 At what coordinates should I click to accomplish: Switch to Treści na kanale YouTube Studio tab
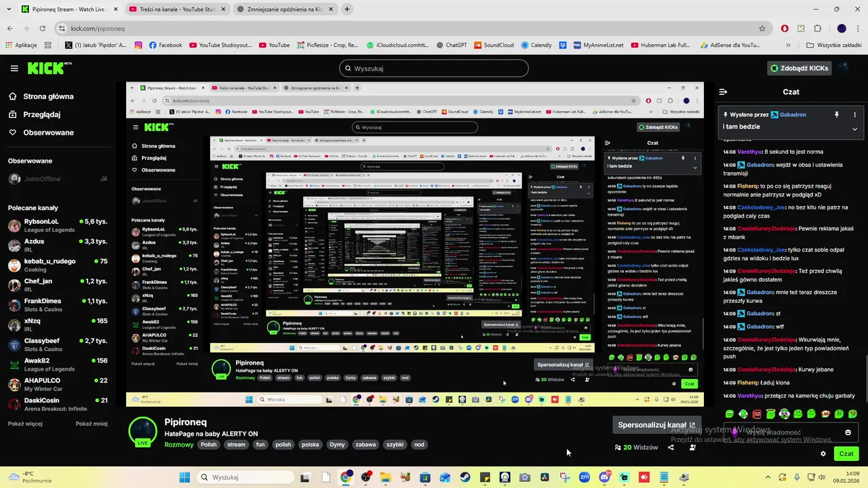176,9
